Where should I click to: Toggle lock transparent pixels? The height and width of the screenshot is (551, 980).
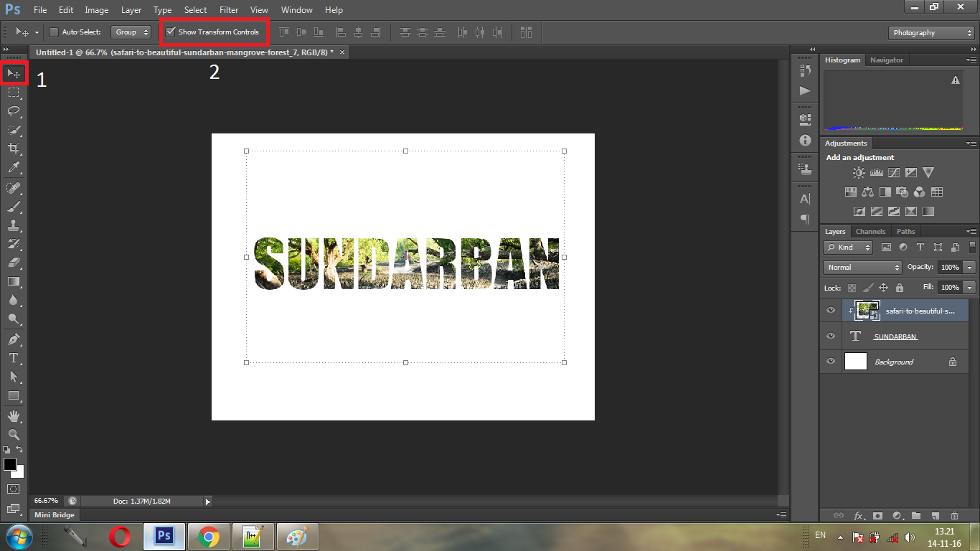852,288
